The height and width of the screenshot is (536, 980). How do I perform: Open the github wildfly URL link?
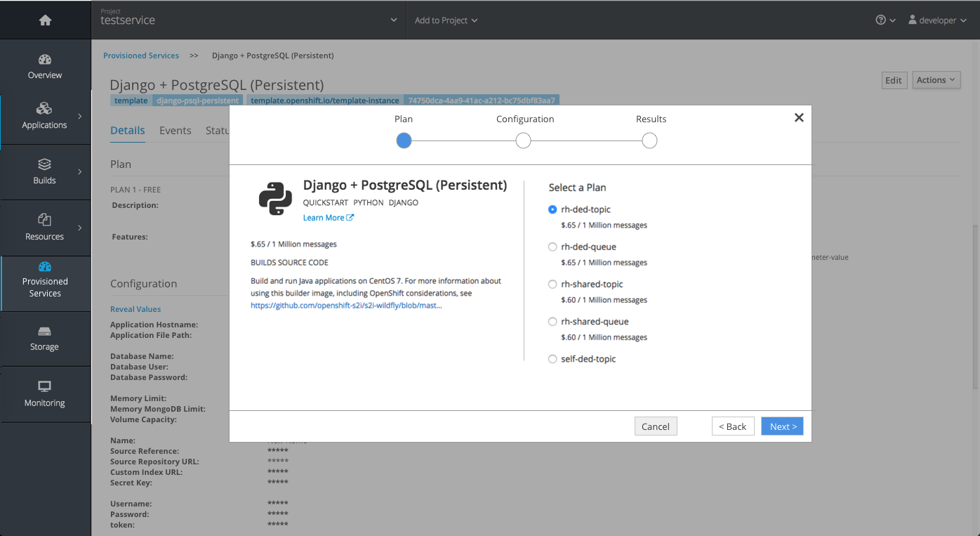[346, 306]
